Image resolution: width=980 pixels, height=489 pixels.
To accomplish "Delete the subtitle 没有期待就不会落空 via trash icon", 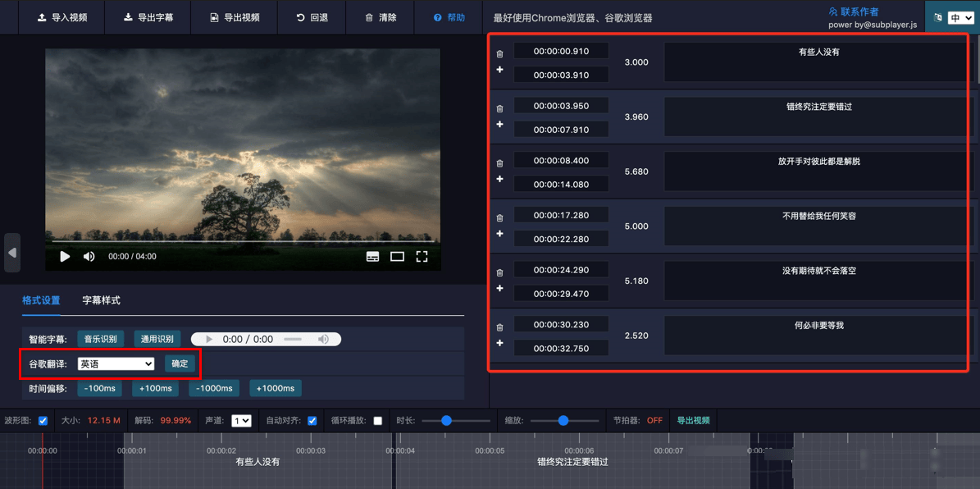I will point(499,273).
